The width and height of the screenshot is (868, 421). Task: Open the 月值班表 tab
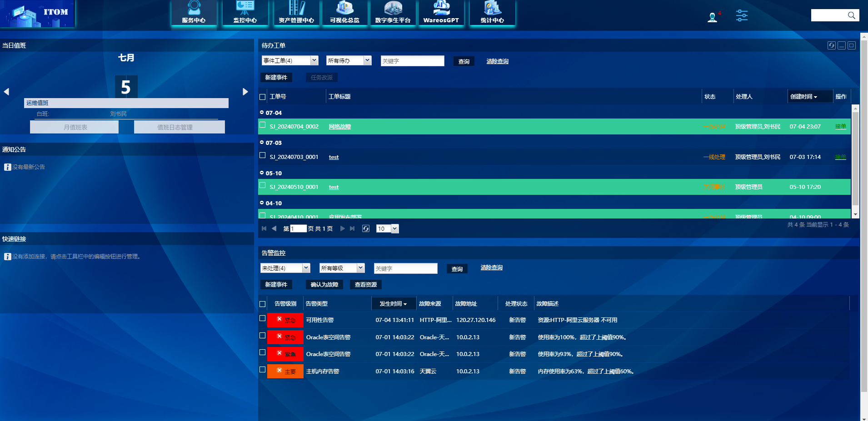click(x=75, y=127)
